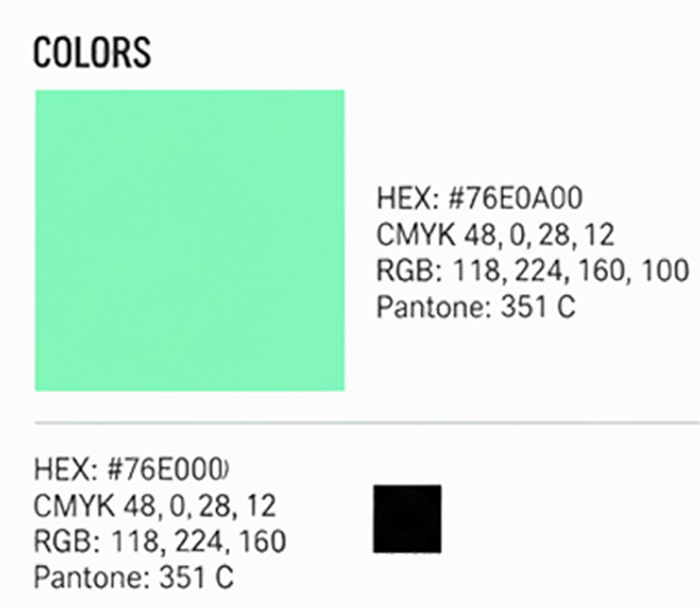Screen dimensions: 700x607
Task: Click the horizontal divider line
Action: coord(367,423)
